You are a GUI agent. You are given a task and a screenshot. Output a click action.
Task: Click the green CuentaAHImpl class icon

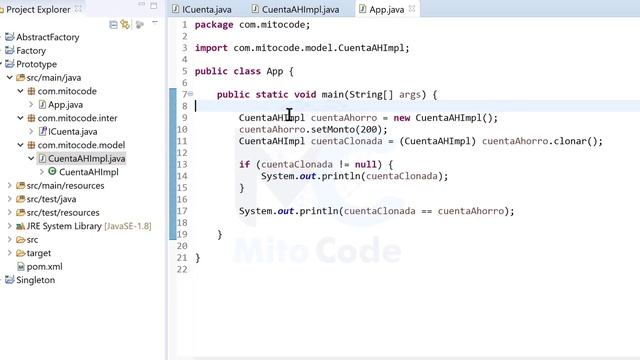(x=52, y=171)
